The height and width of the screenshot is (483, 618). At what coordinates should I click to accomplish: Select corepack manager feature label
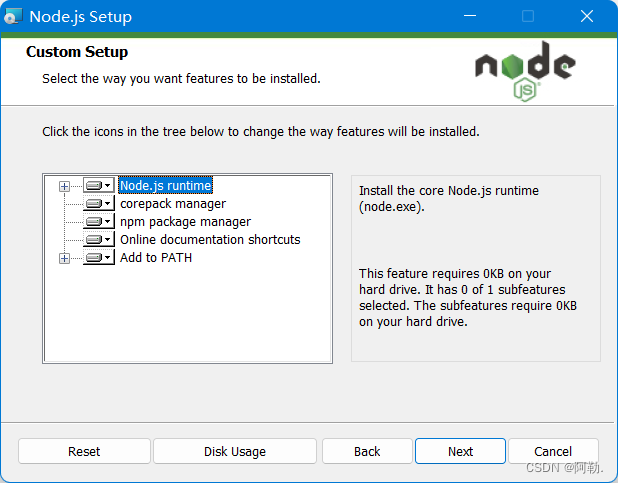pos(173,203)
